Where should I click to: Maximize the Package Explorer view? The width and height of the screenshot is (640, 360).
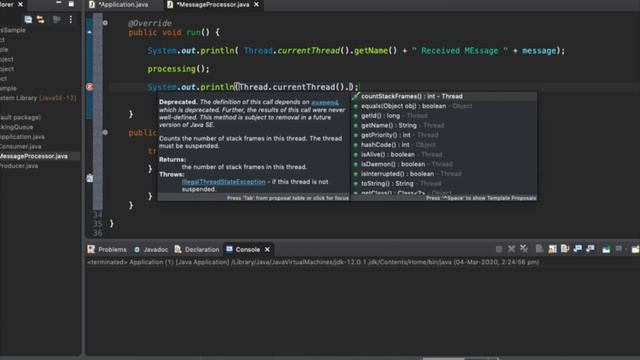pos(71,4)
